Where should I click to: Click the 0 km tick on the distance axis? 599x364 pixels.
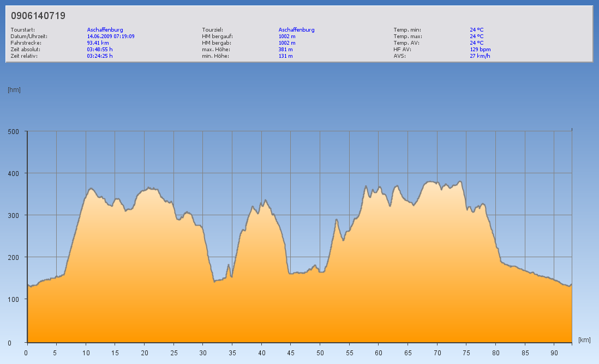point(26,353)
